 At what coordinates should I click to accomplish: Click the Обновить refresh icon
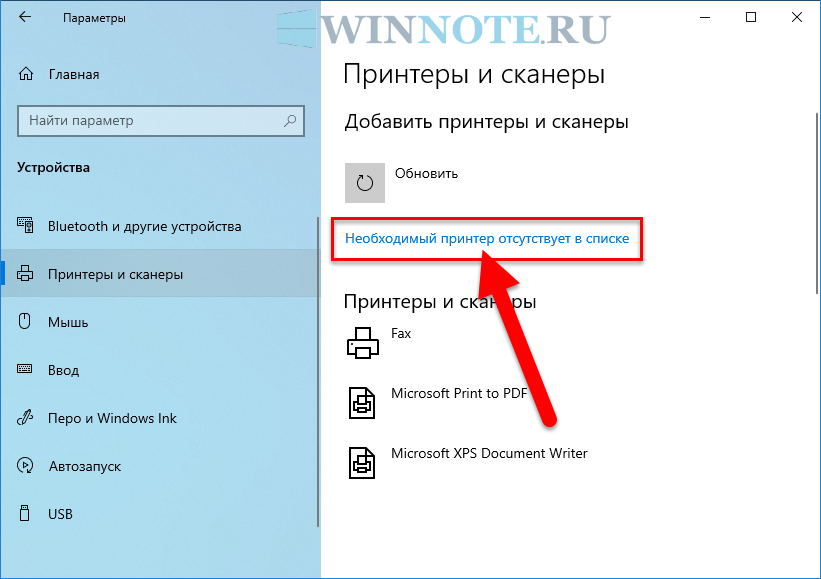click(365, 183)
